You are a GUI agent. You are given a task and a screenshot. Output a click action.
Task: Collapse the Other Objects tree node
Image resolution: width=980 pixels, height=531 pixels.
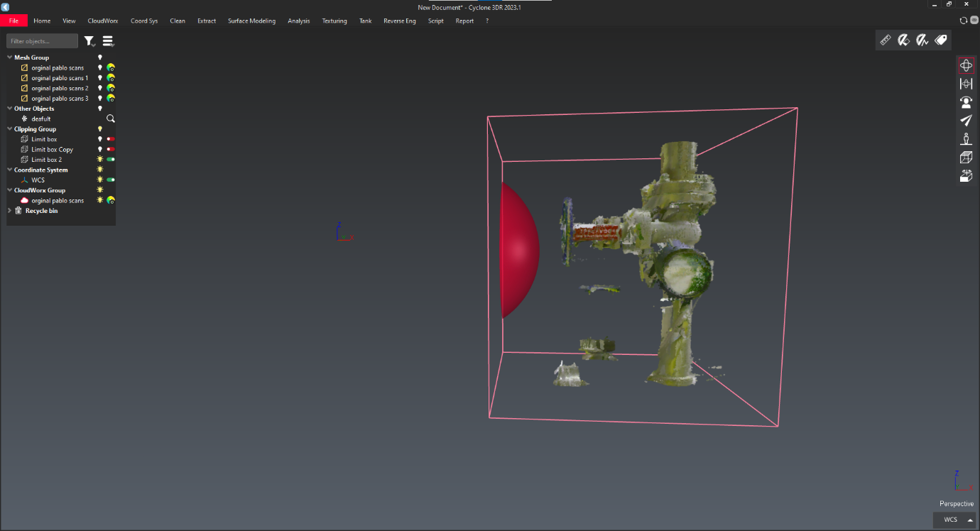tap(10, 109)
